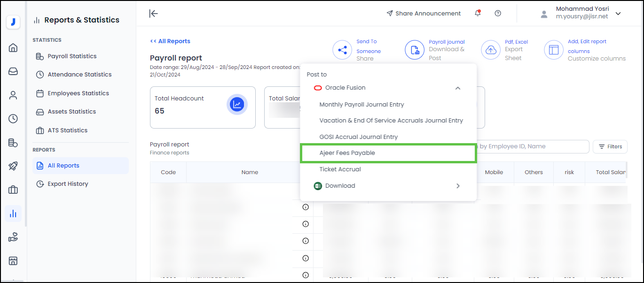
Task: Open Payroll Statistics in sidebar
Action: tap(72, 56)
